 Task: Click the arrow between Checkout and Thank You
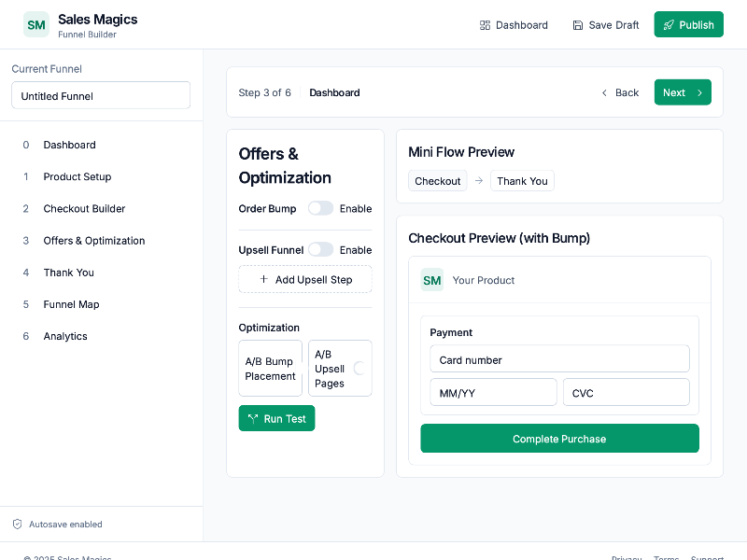(477, 180)
